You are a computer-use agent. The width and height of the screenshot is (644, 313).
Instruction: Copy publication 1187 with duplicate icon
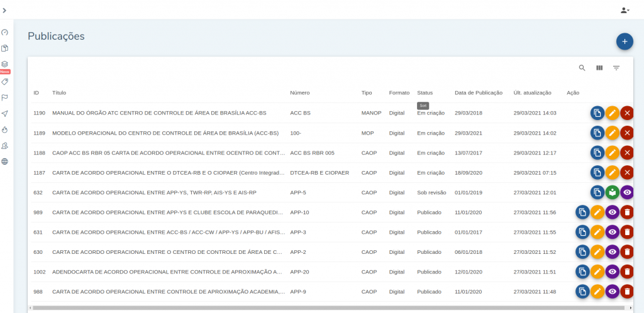click(x=597, y=173)
